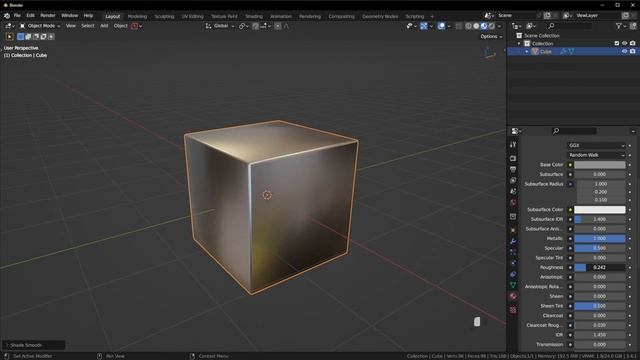This screenshot has height=360, width=640.
Task: Open outliner display mode menu
Action: [x=531, y=26]
